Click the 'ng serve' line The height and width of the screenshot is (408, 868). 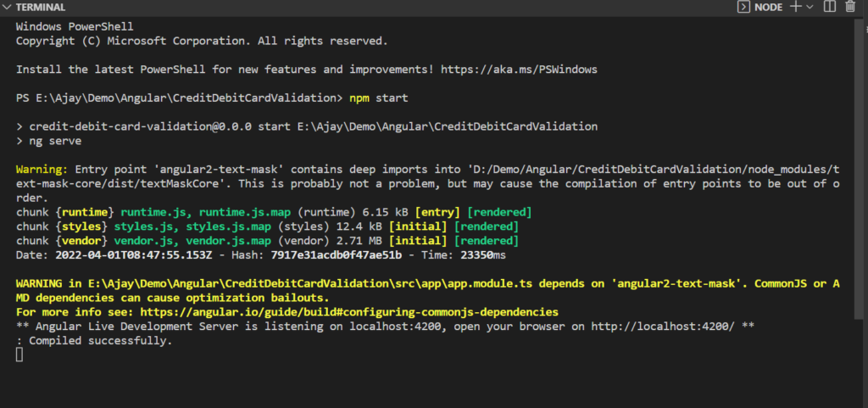click(x=48, y=141)
